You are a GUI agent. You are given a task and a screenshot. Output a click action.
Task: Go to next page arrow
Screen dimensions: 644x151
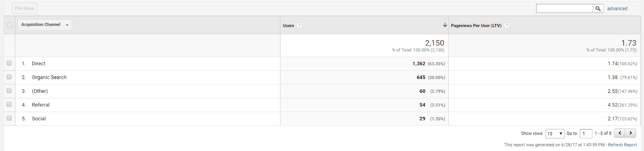click(631, 133)
